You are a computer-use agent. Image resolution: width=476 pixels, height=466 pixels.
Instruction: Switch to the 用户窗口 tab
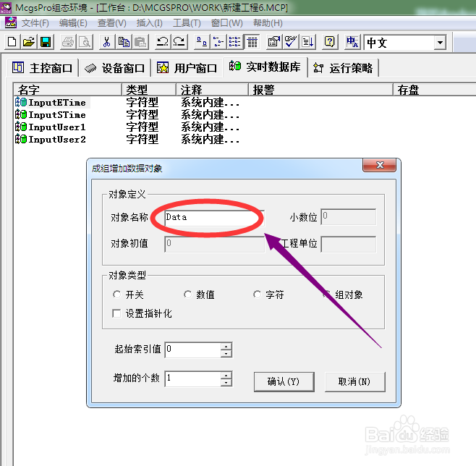[x=187, y=68]
